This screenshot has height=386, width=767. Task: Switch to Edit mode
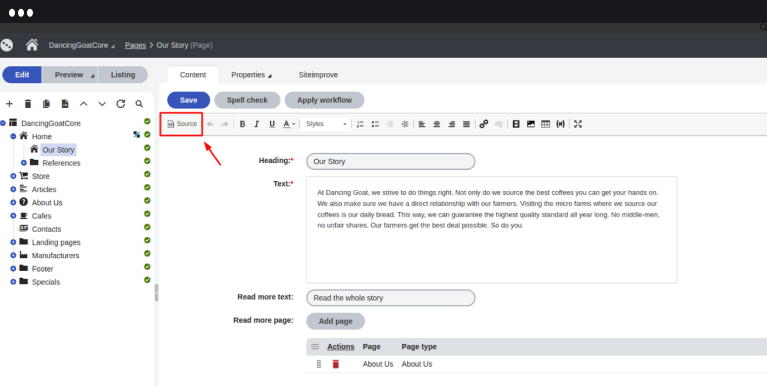[22, 75]
